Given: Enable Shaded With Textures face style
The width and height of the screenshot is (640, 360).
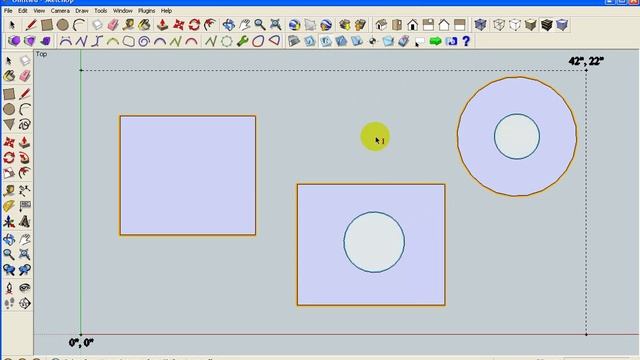Looking at the screenshot, I should 547,25.
